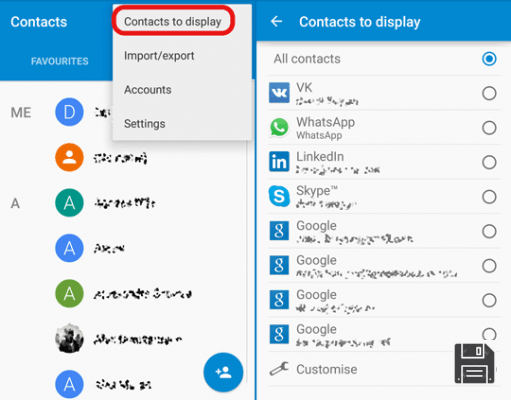Open the teal A avatar contact
This screenshot has width=511, height=400.
(69, 203)
